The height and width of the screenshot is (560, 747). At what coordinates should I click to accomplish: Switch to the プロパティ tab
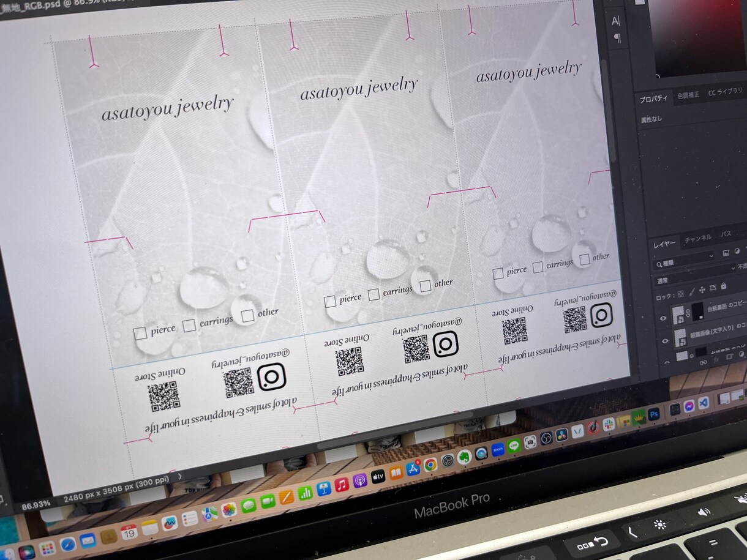coord(654,99)
